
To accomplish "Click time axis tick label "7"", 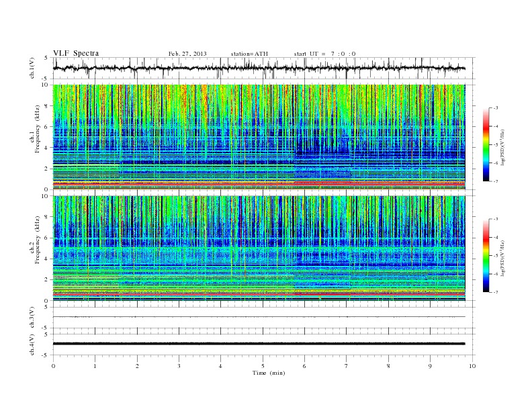I will click(347, 366).
